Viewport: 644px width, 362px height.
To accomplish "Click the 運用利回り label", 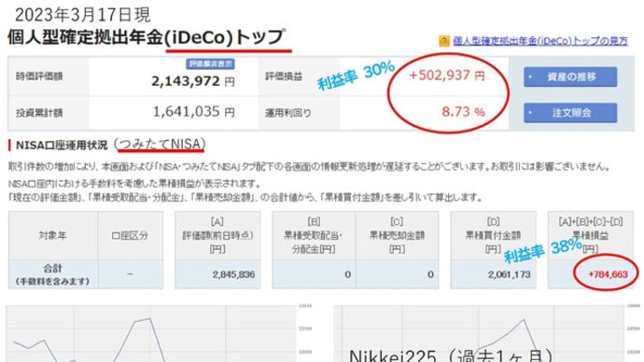I will click(x=288, y=113).
